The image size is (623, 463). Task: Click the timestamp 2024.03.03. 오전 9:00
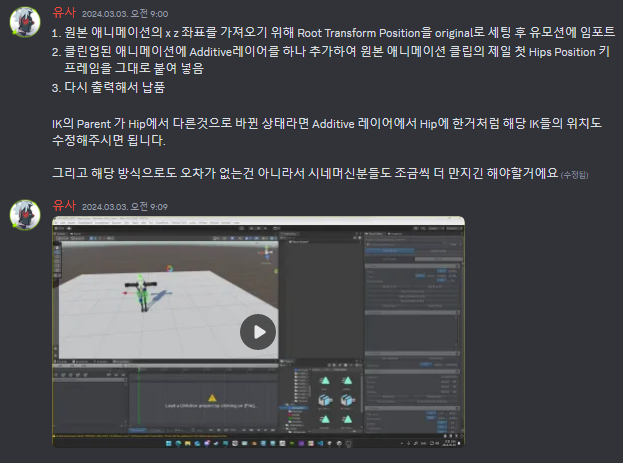tap(125, 14)
